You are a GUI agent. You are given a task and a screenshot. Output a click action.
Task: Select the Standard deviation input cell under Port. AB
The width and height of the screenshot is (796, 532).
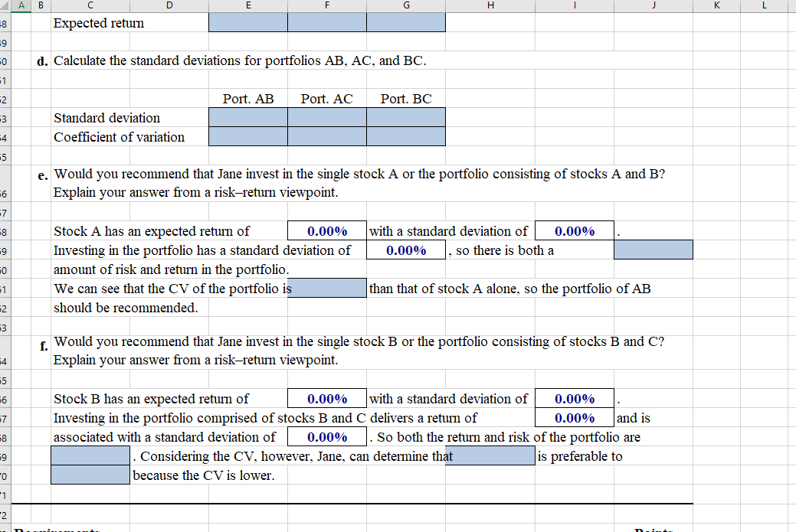pos(247,117)
